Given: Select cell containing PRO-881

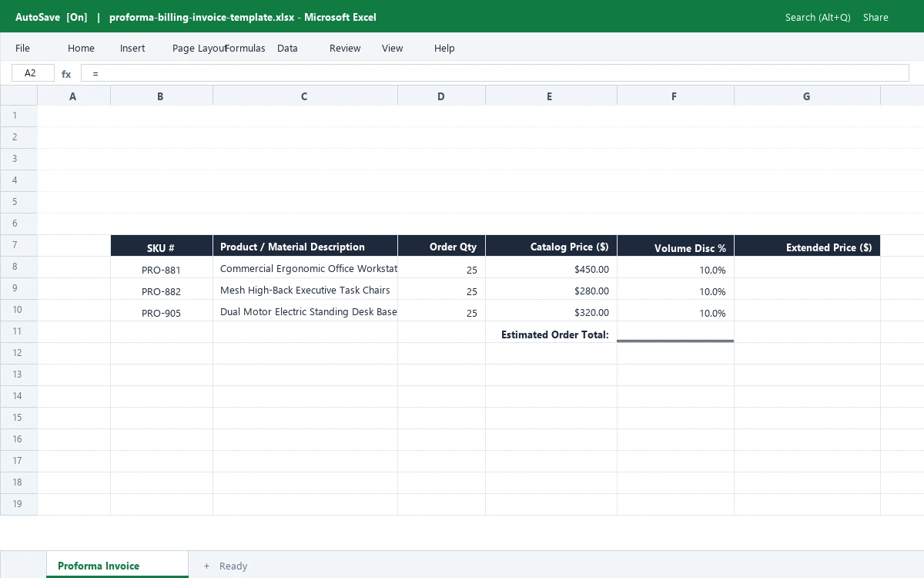Looking at the screenshot, I should (162, 267).
